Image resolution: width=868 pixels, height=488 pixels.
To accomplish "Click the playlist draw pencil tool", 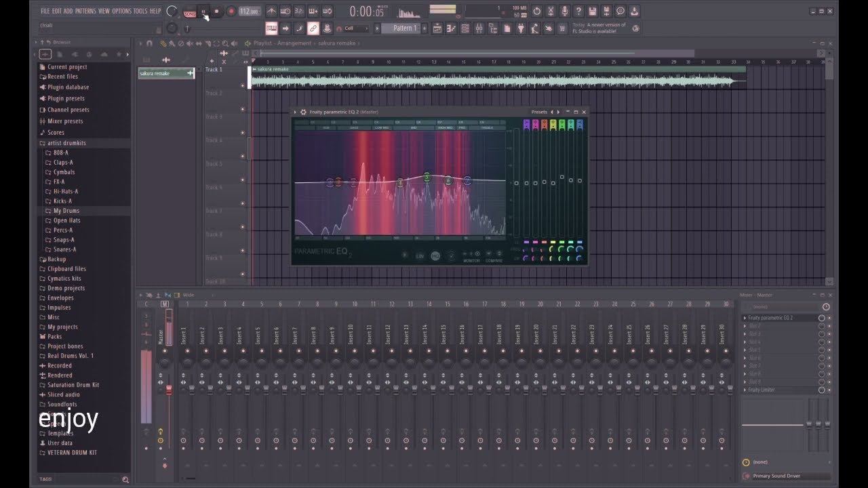I will (x=163, y=43).
